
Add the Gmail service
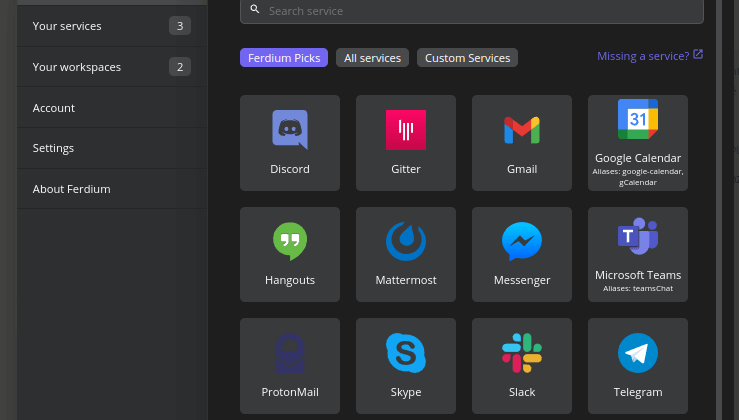point(522,143)
